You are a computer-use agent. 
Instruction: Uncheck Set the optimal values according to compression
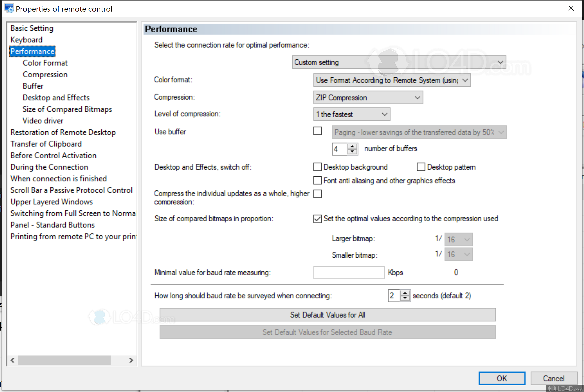(317, 219)
